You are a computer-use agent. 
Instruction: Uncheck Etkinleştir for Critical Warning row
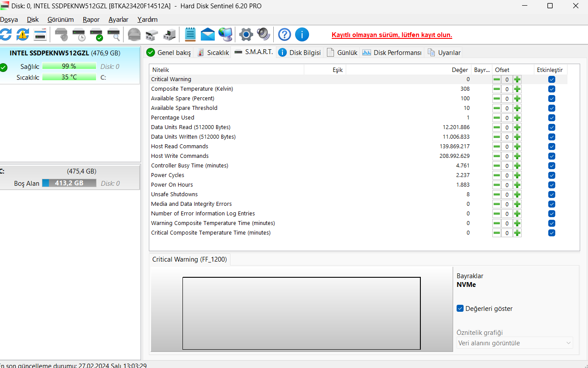tap(552, 79)
